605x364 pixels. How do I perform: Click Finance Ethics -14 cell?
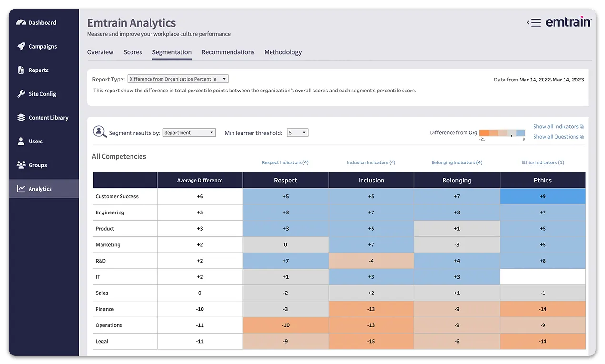point(543,309)
